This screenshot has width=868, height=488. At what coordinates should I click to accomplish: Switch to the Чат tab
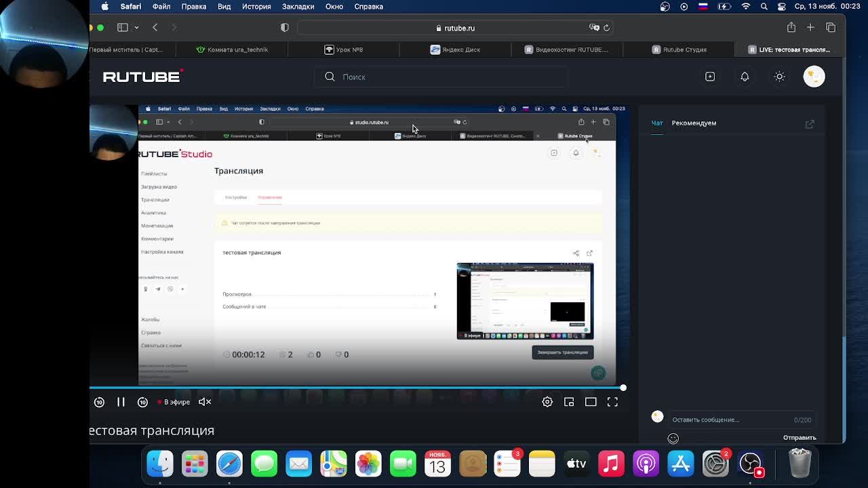[x=657, y=123]
